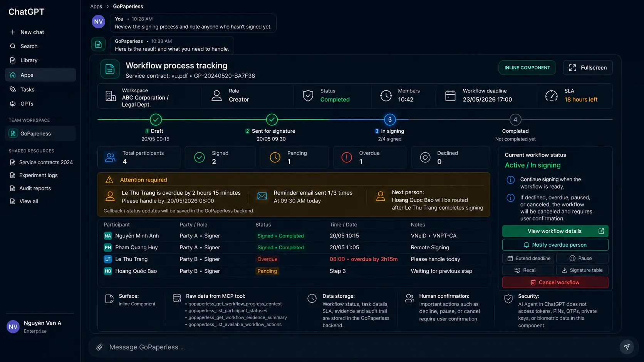Image resolution: width=644 pixels, height=362 pixels.
Task: Click the Next person user icon
Action: (381, 196)
